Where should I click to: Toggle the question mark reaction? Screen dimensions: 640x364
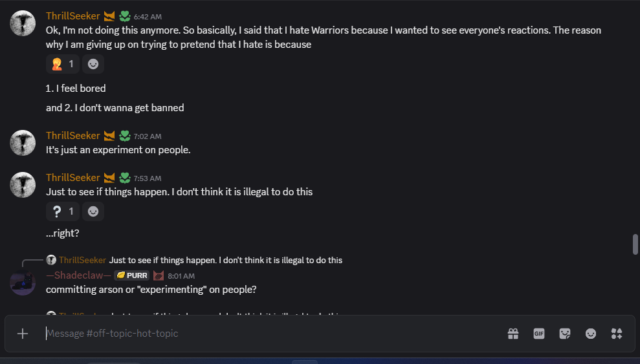coord(63,211)
